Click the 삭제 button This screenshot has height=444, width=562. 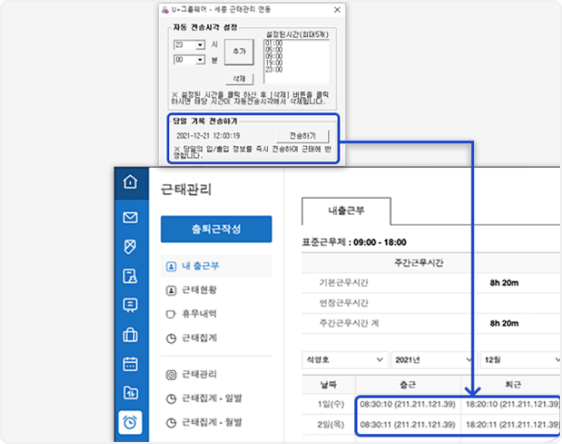point(239,79)
